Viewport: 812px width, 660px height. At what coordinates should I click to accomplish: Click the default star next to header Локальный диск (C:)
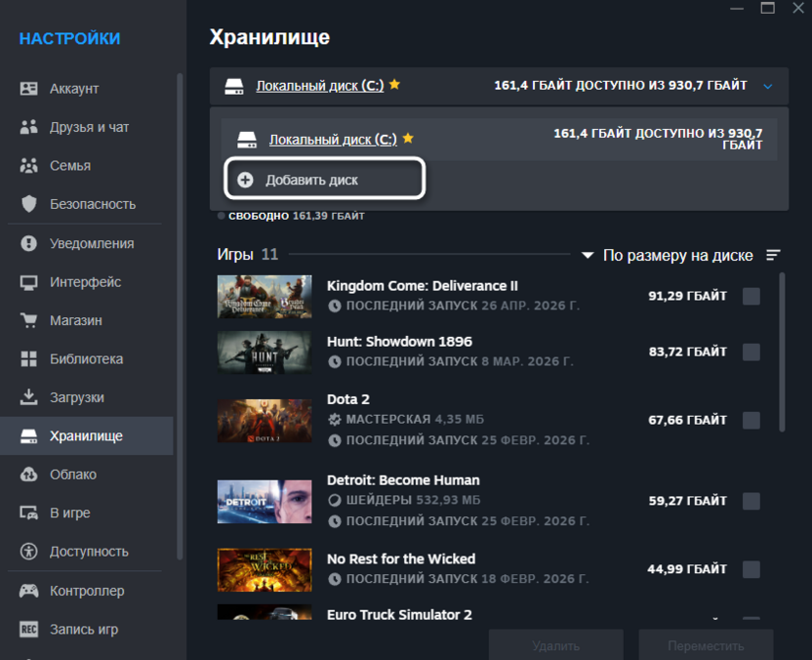tap(394, 84)
